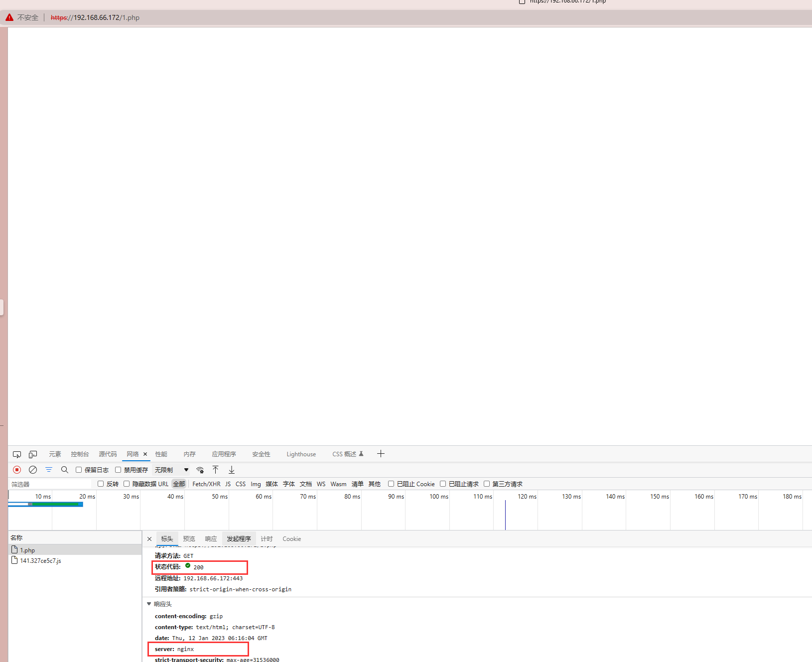Viewport: 812px width, 662px height.
Task: Filter requests by 其他 type
Action: [374, 484]
